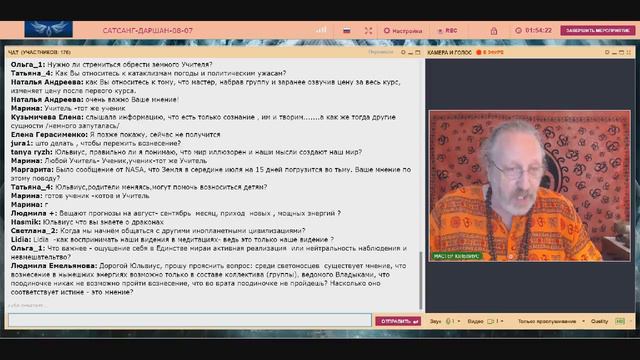This screenshot has width=640, height=360.
Task: Minimize the Камера и голос panel
Action: tap(614, 52)
